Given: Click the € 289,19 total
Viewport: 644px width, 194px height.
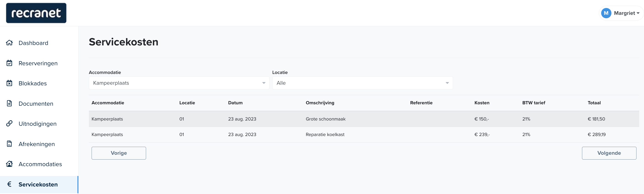Looking at the screenshot, I should [597, 134].
